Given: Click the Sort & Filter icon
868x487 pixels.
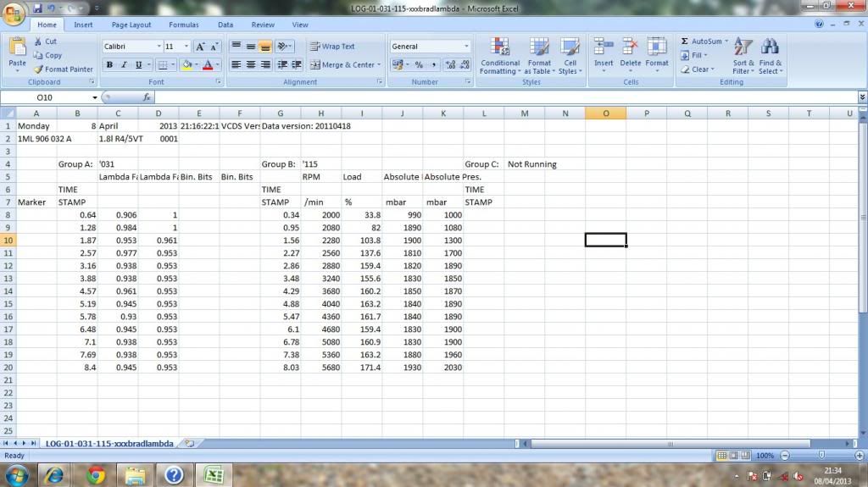Looking at the screenshot, I should point(743,56).
